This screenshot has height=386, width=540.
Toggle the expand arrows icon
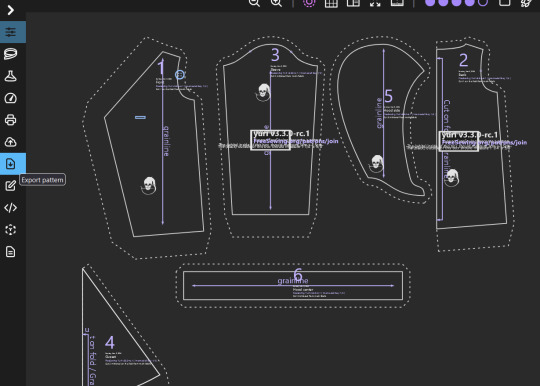(375, 3)
